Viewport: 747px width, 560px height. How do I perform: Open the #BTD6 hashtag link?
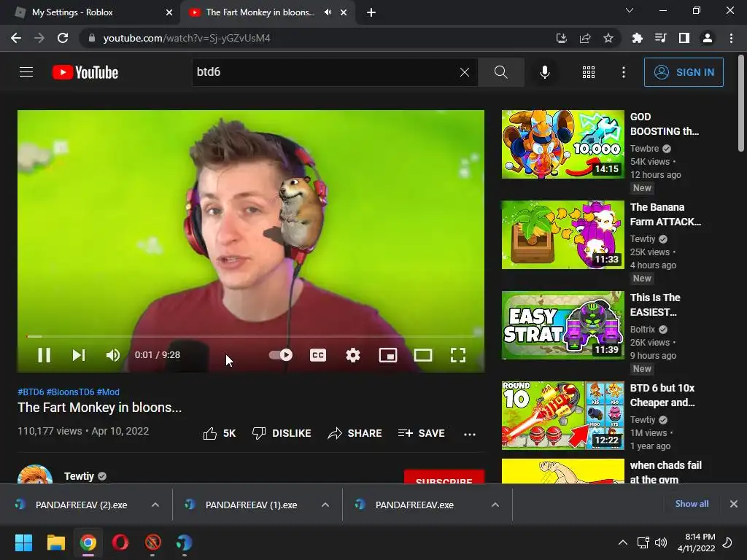[x=31, y=392]
